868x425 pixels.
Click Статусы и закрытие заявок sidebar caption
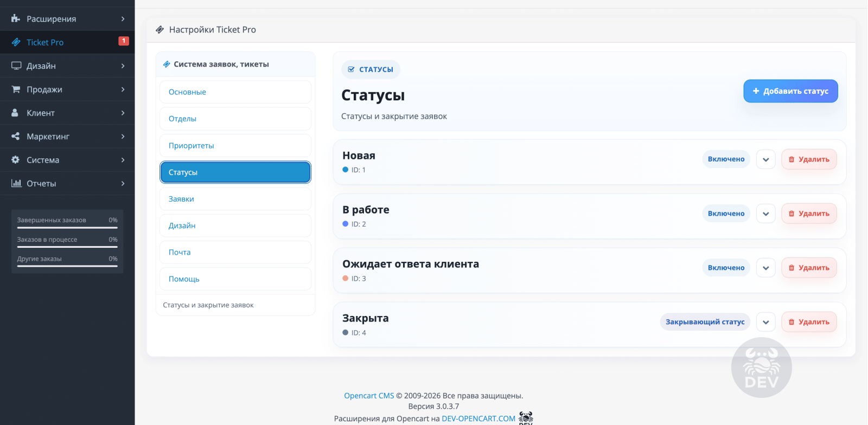(x=208, y=305)
